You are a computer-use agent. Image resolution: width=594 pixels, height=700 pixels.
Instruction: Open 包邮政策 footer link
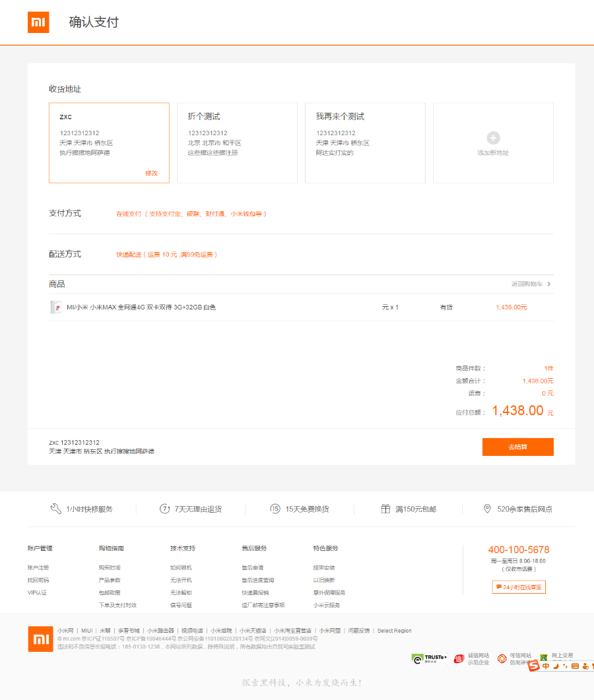[110, 593]
